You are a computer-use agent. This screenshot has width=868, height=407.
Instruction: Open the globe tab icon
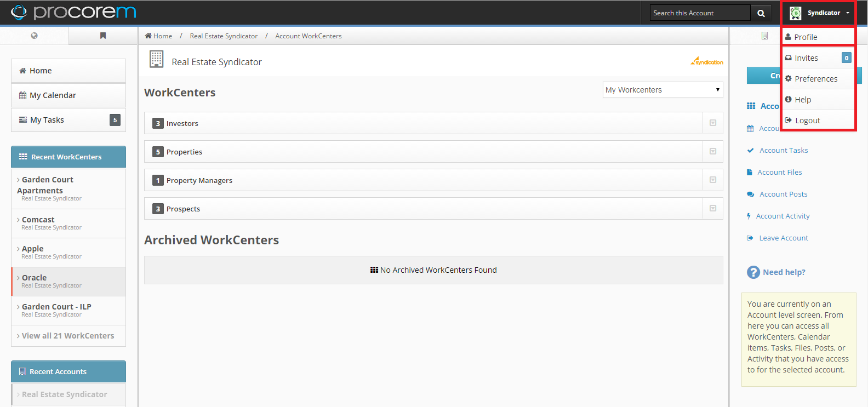point(35,36)
